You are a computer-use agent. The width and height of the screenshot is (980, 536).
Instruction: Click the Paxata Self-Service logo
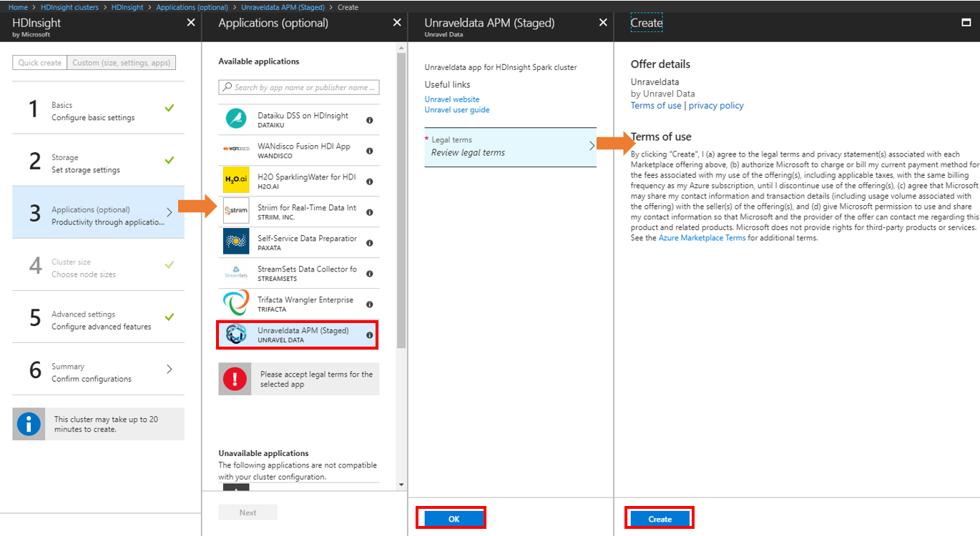(x=236, y=242)
